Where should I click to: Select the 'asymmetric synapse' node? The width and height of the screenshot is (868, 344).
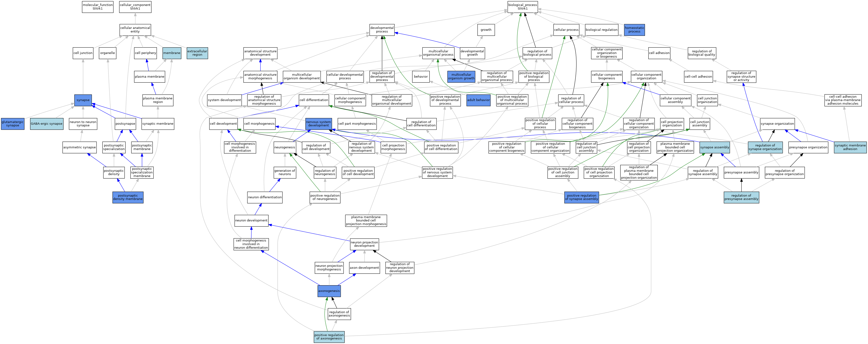[80, 147]
